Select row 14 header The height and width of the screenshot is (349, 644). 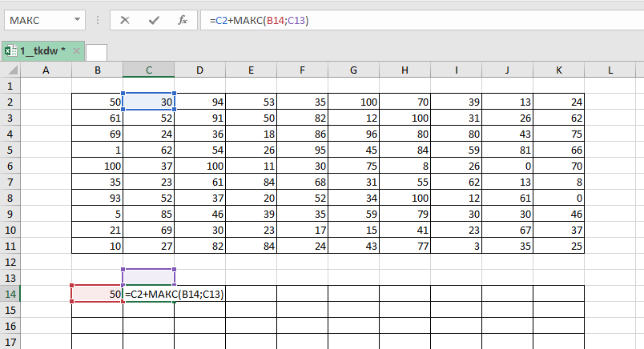coord(10,294)
